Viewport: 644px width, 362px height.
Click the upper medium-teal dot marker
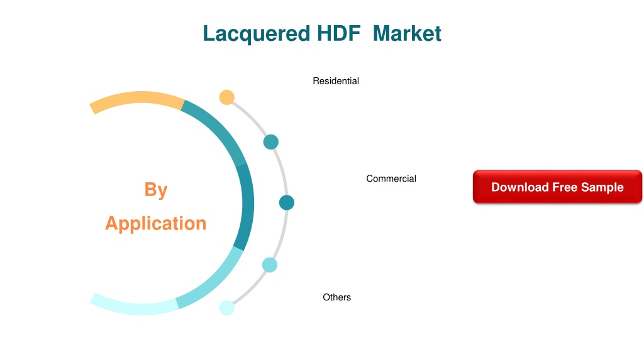pos(270,142)
